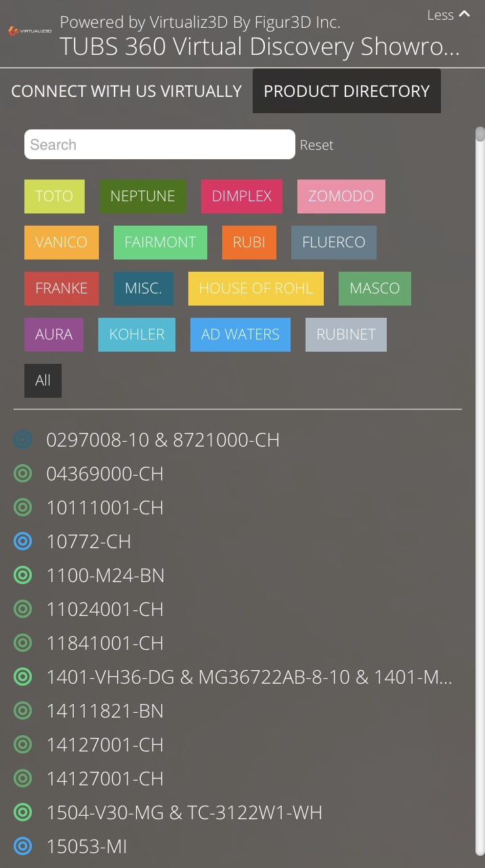485x868 pixels.
Task: Open product 1504-V30-MG & TC-3122W1-WH
Action: [x=184, y=812]
